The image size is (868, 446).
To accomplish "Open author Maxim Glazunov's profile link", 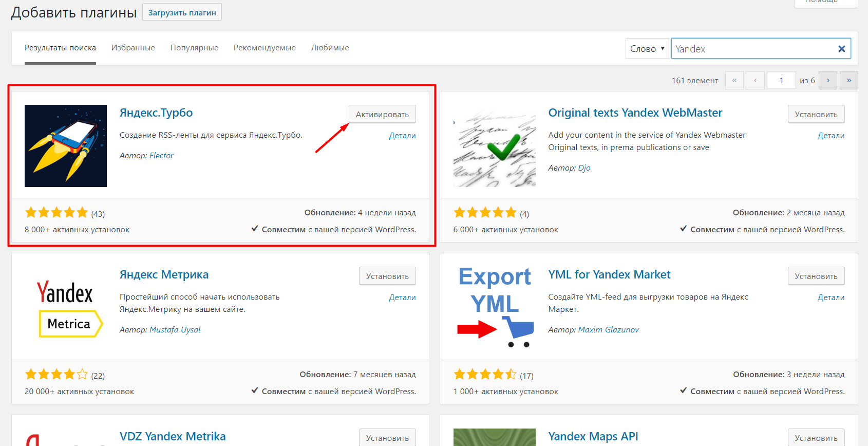I will pyautogui.click(x=608, y=330).
